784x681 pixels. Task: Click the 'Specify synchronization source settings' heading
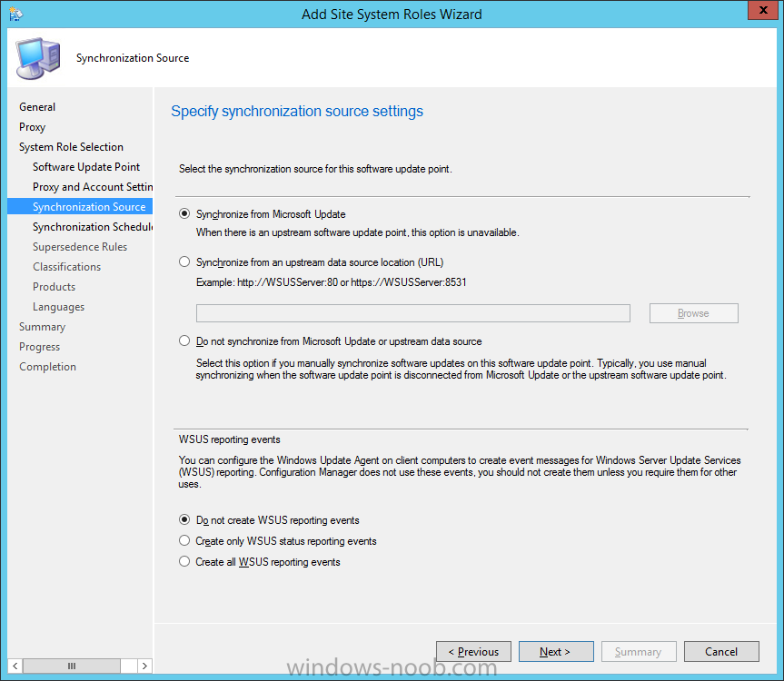(x=297, y=111)
